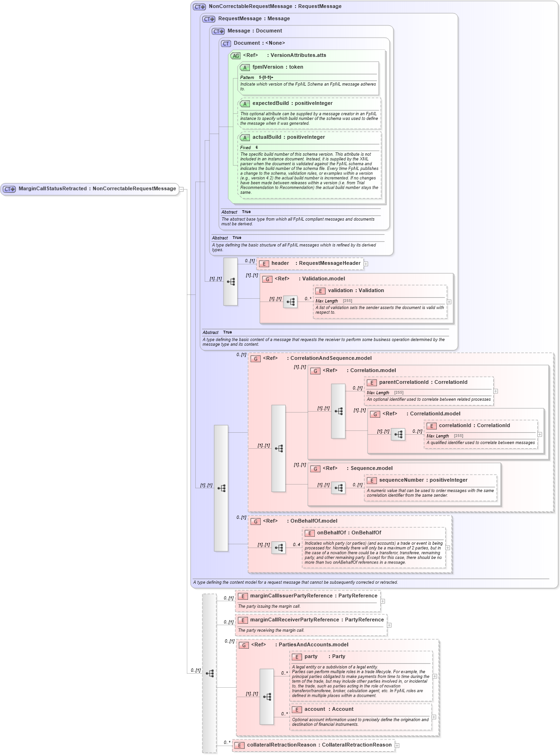Click the E icon of header element
The width and height of the screenshot is (560, 755).
tap(264, 264)
